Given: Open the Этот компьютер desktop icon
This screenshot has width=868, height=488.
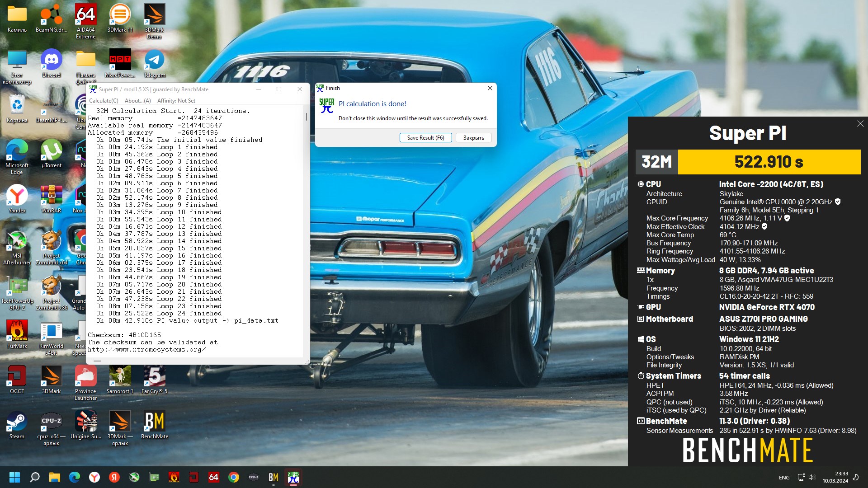Looking at the screenshot, I should point(17,66).
